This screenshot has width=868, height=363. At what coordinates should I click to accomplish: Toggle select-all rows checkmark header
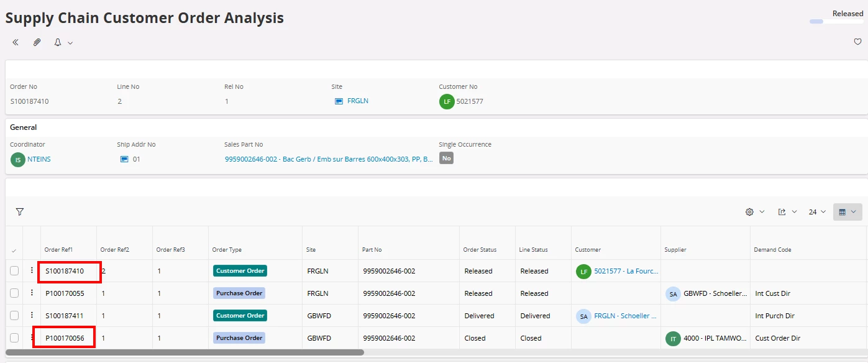pyautogui.click(x=14, y=250)
